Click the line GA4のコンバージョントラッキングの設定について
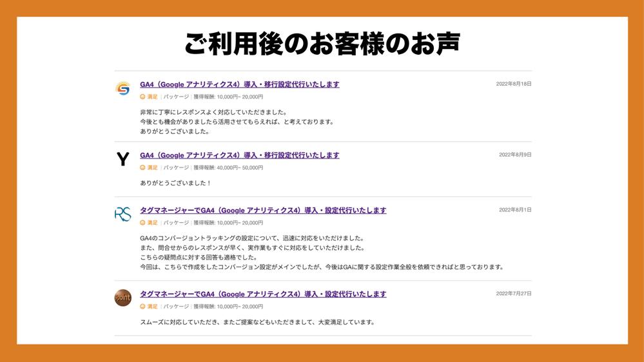The height and width of the screenshot is (362, 644). coord(252,238)
